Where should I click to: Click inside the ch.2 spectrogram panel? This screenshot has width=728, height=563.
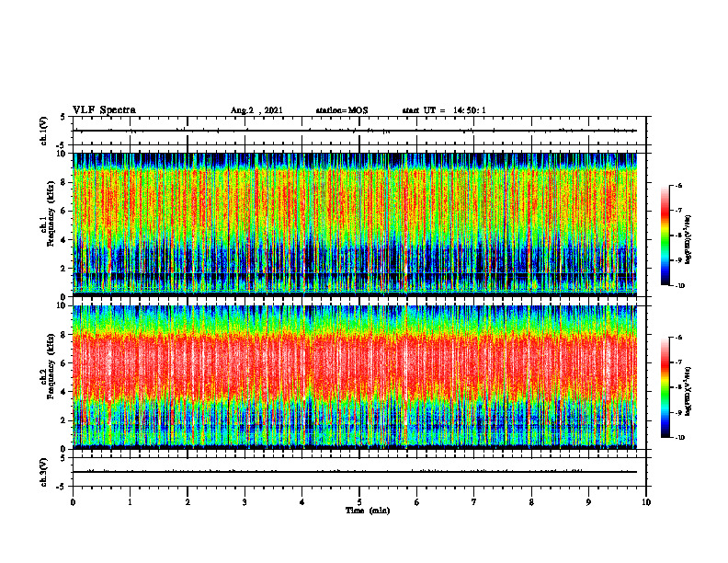pyautogui.click(x=355, y=377)
